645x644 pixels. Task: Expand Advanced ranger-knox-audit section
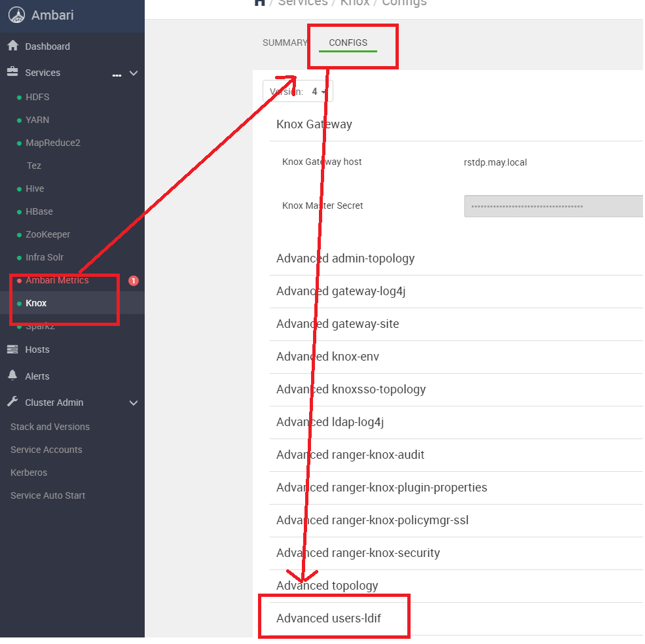point(350,455)
